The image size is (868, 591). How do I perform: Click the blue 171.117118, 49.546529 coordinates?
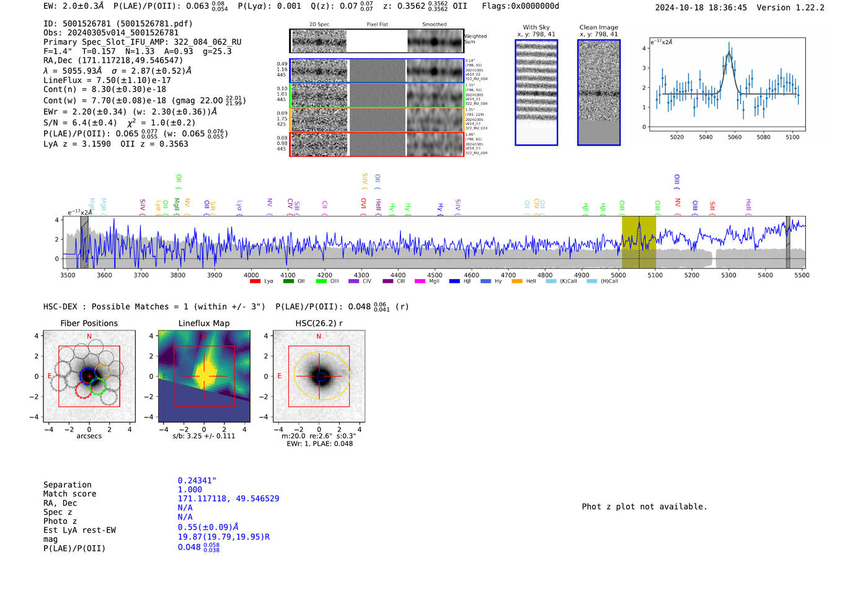228,499
